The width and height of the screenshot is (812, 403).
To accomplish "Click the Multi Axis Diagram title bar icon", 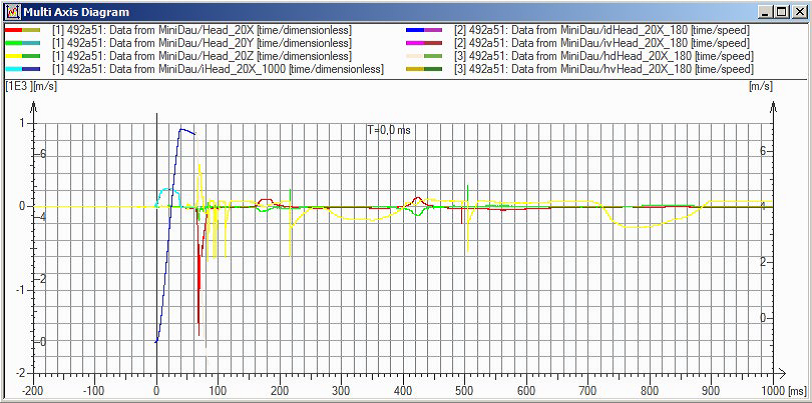I will point(13,11).
